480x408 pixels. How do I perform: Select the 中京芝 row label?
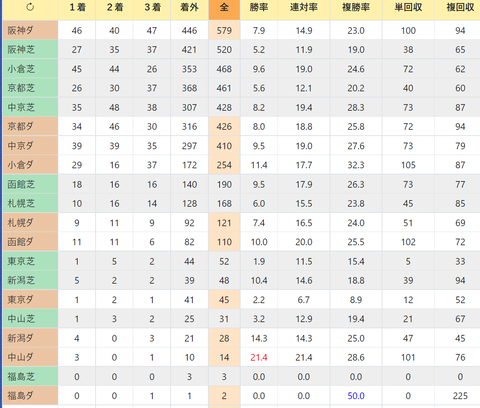tap(30, 107)
